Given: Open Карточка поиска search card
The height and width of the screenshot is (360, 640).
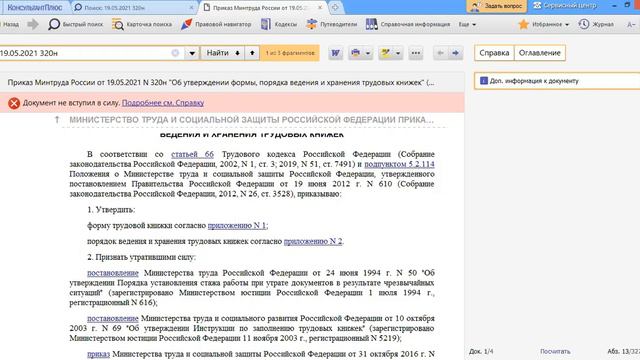Looking at the screenshot, I should point(142,24).
